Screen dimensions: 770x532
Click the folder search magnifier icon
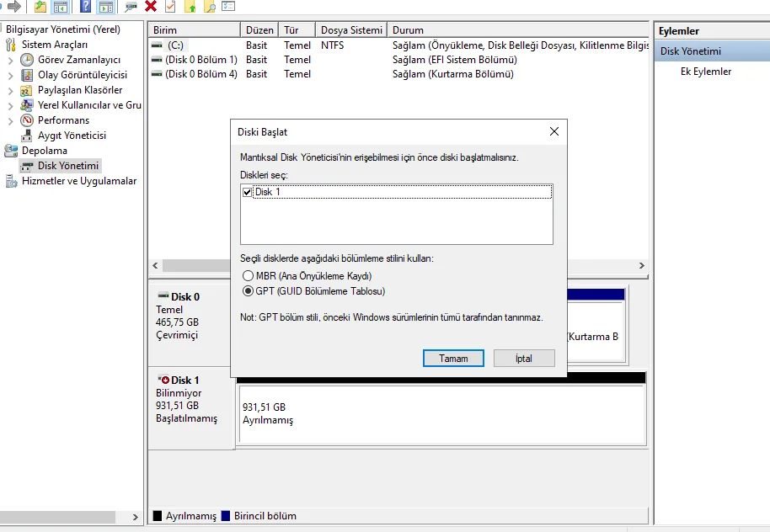(x=210, y=7)
